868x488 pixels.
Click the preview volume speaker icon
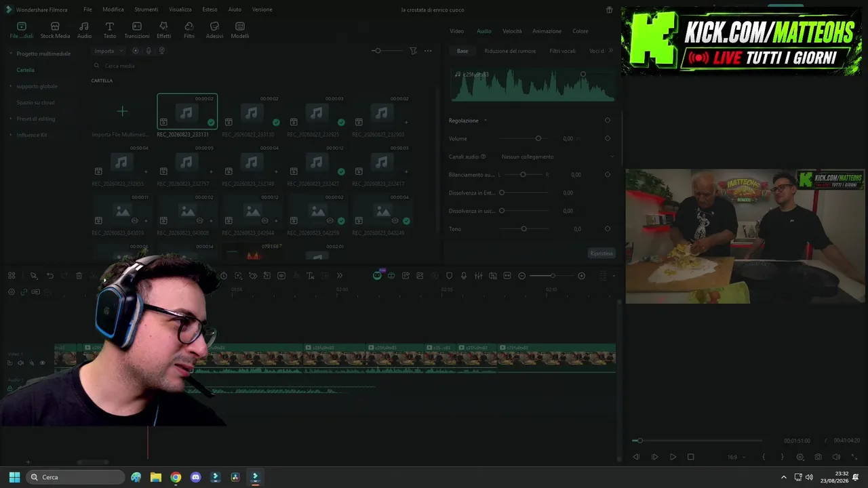[x=836, y=457]
